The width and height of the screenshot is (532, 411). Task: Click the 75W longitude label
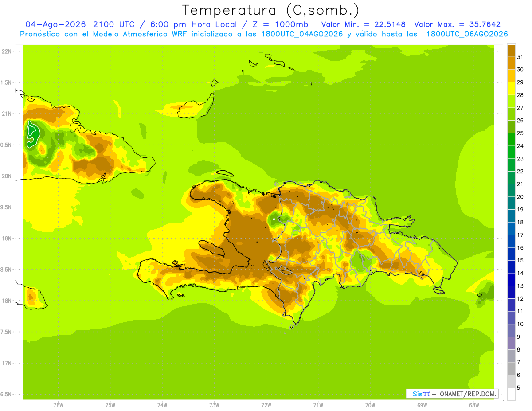tap(110, 405)
